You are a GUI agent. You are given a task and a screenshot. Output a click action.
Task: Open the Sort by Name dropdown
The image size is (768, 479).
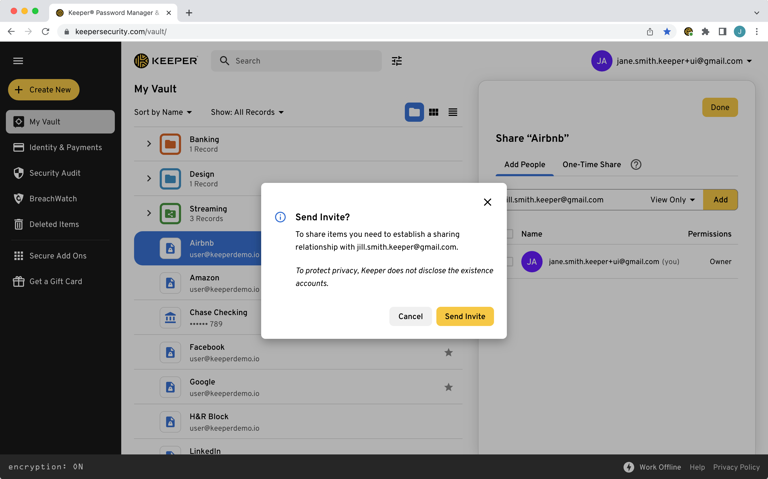[163, 112]
